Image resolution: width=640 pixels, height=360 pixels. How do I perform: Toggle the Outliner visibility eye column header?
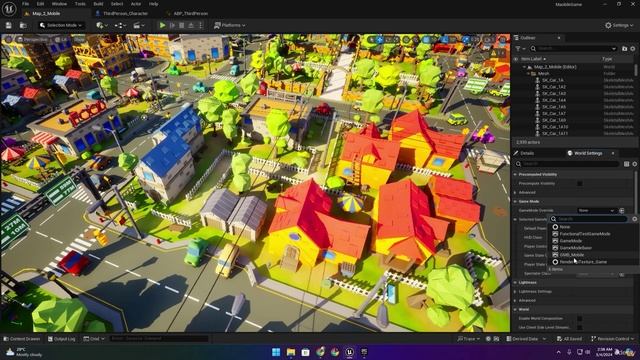(x=516, y=59)
